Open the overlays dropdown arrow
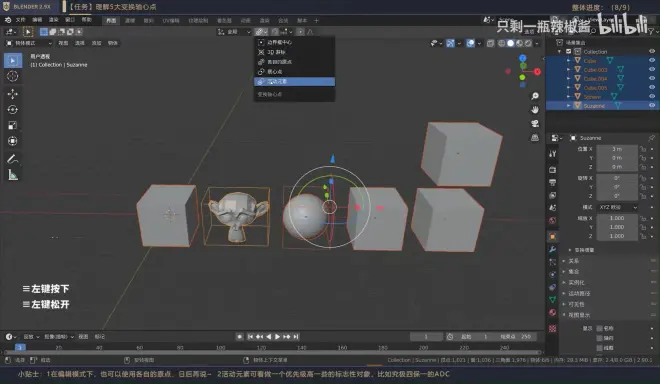 479,43
